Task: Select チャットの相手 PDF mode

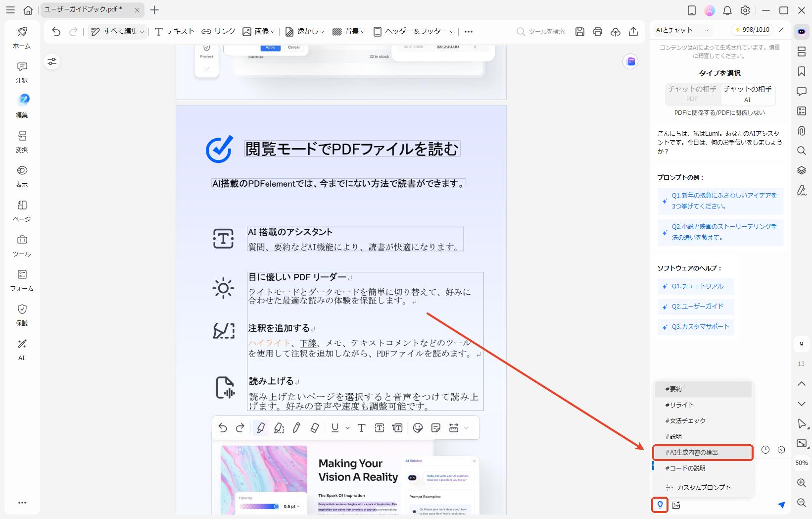Action: coord(693,95)
